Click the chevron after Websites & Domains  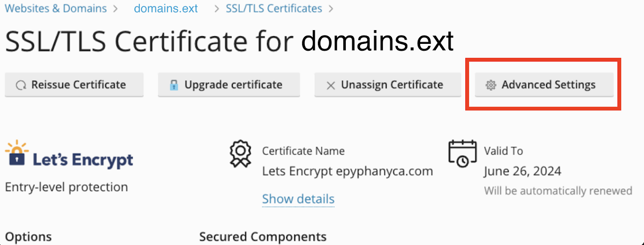[x=116, y=9]
